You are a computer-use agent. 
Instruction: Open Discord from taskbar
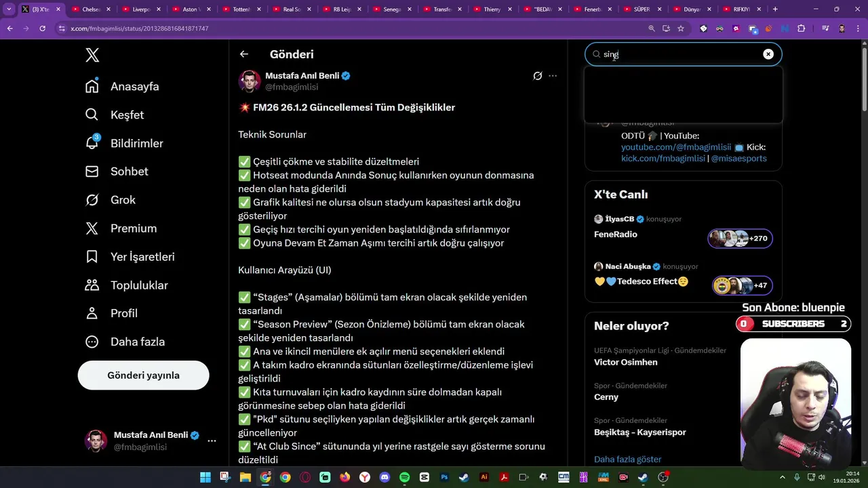tap(384, 477)
